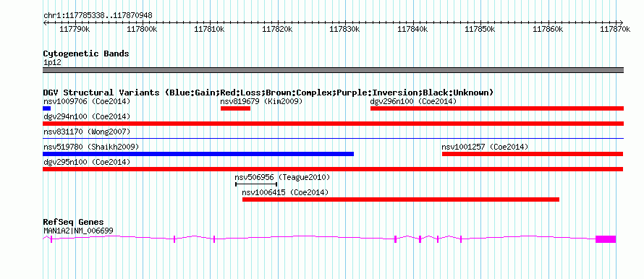
Task: Click the blue nsv519780 gain bar
Action: pos(198,154)
